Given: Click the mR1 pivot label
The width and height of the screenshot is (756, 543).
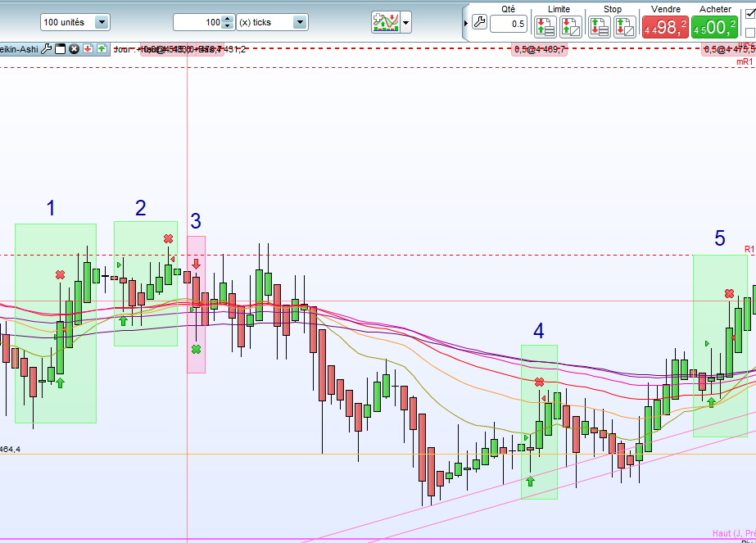Looking at the screenshot, I should 745,61.
